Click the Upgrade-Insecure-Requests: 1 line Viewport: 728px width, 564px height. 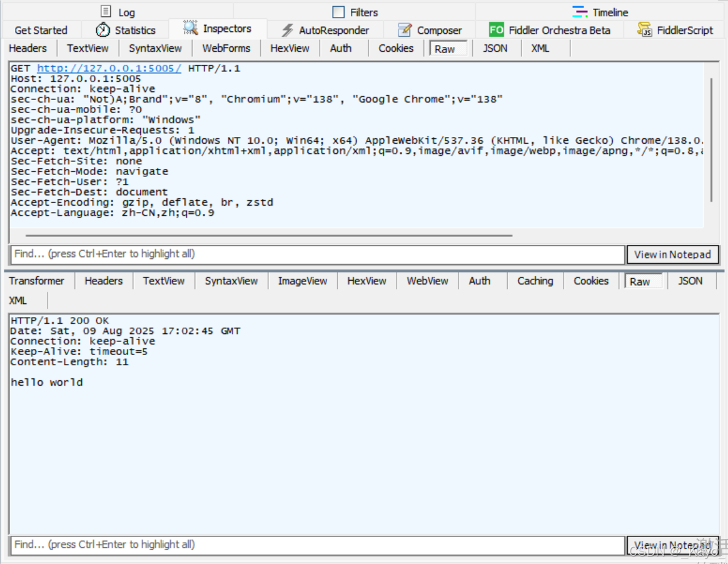click(x=103, y=131)
